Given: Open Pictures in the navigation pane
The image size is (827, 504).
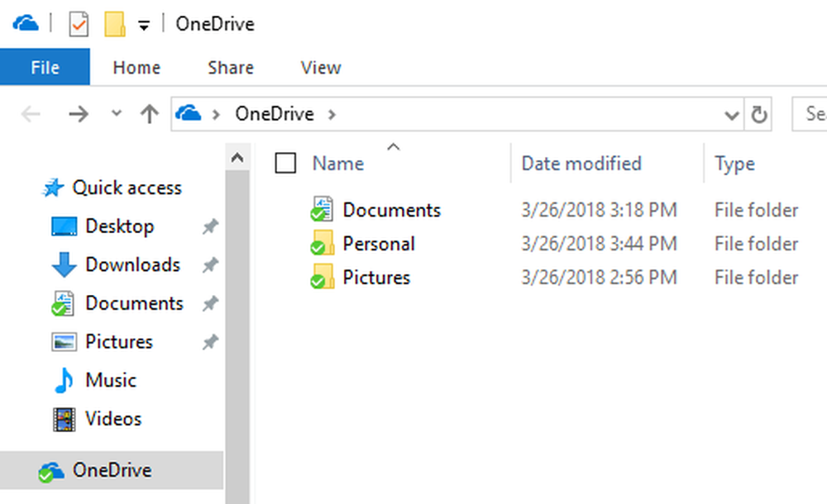Looking at the screenshot, I should 118,341.
